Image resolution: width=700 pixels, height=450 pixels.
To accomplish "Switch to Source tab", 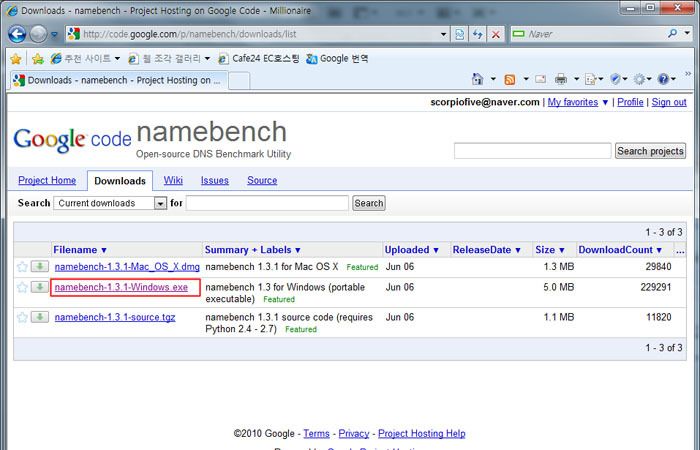I will (262, 180).
